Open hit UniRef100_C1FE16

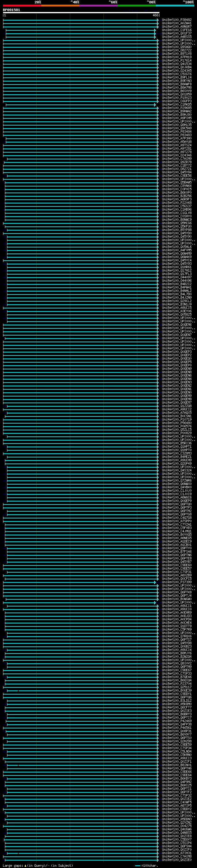click(177, 30)
